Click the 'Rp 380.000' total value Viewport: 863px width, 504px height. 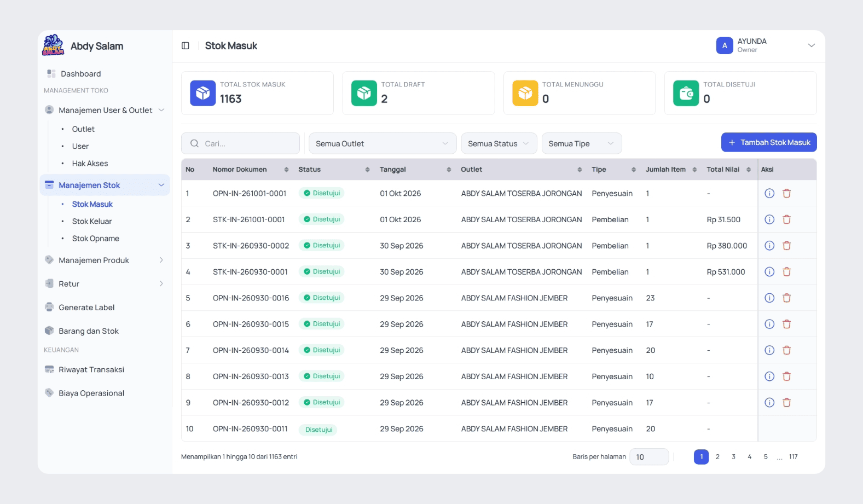point(727,246)
